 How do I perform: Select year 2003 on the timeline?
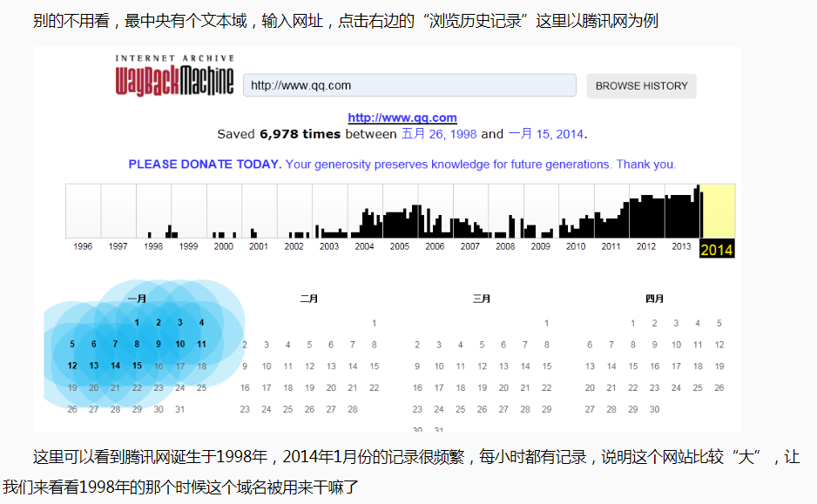click(x=328, y=246)
